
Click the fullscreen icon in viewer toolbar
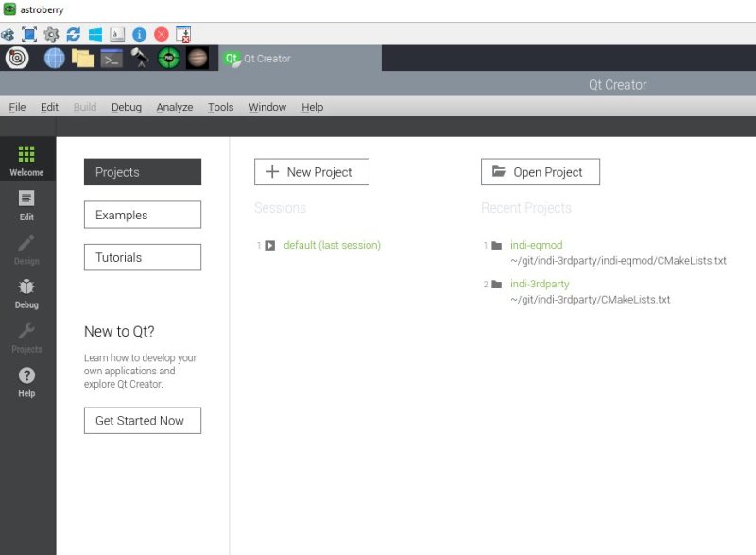tap(29, 34)
